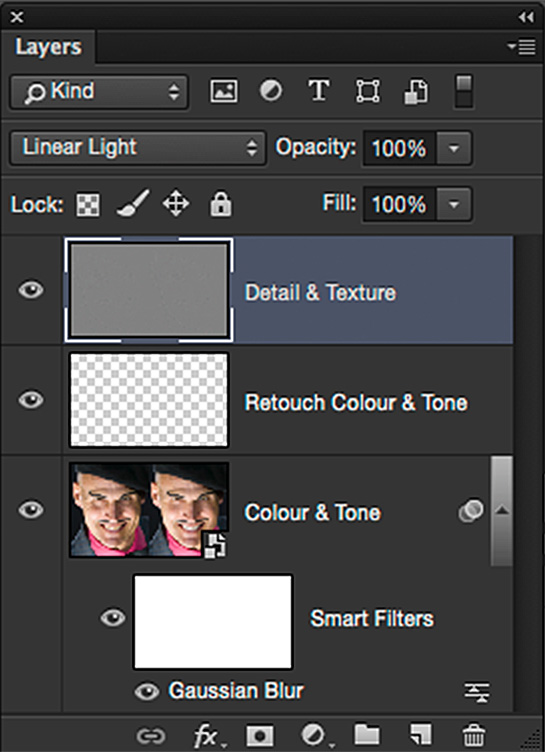
Task: Filter for adjustment layers icon
Action: (271, 91)
